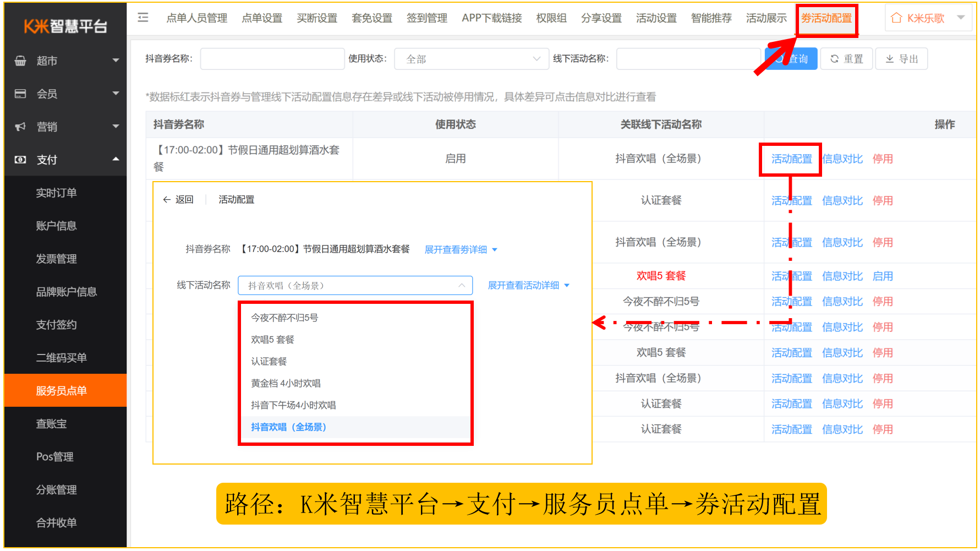
Task: Click 信息对比 in the first 抖音欢唱（全场景） row
Action: [842, 159]
